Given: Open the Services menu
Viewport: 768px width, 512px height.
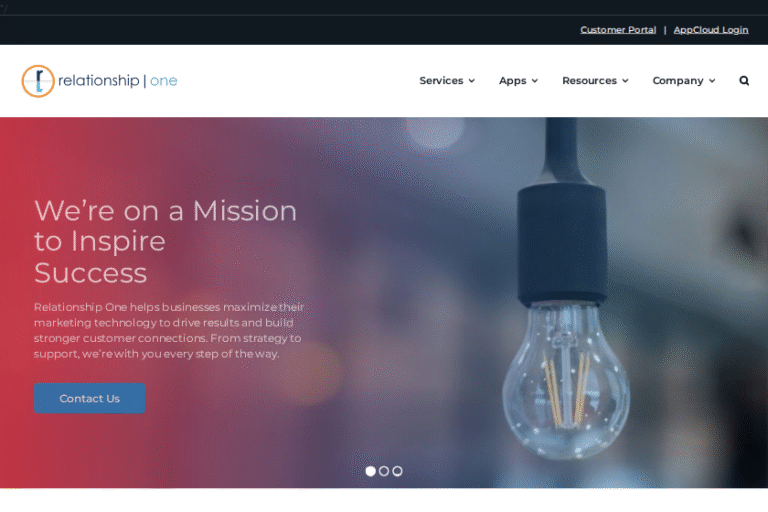Looking at the screenshot, I should coord(441,80).
